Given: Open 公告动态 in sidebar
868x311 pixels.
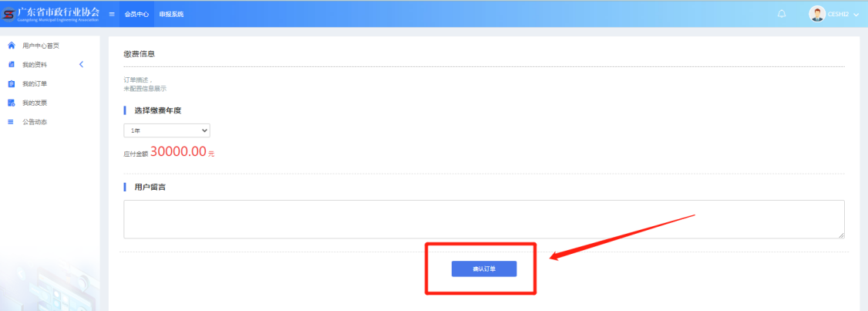Looking at the screenshot, I should click(x=35, y=121).
